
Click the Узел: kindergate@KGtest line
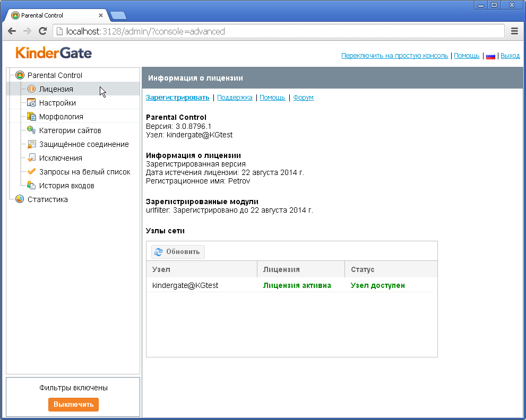189,135
